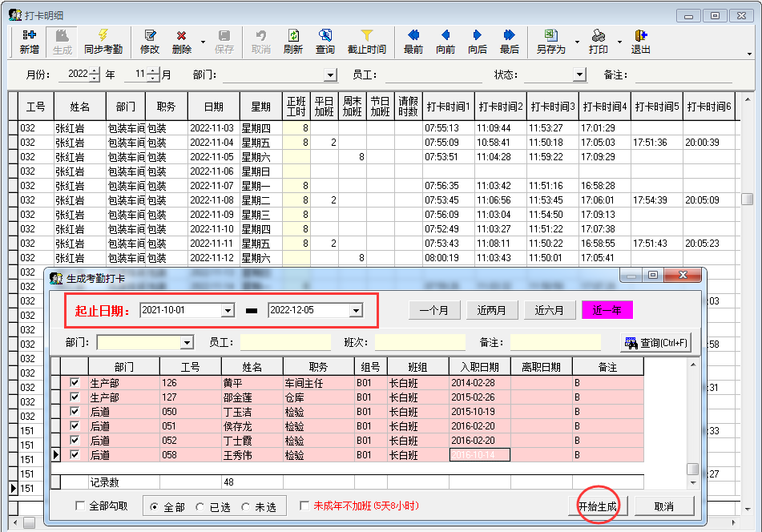The height and width of the screenshot is (532, 762).
Task: Open dropdown arrow next to 另存为
Action: coord(577,42)
